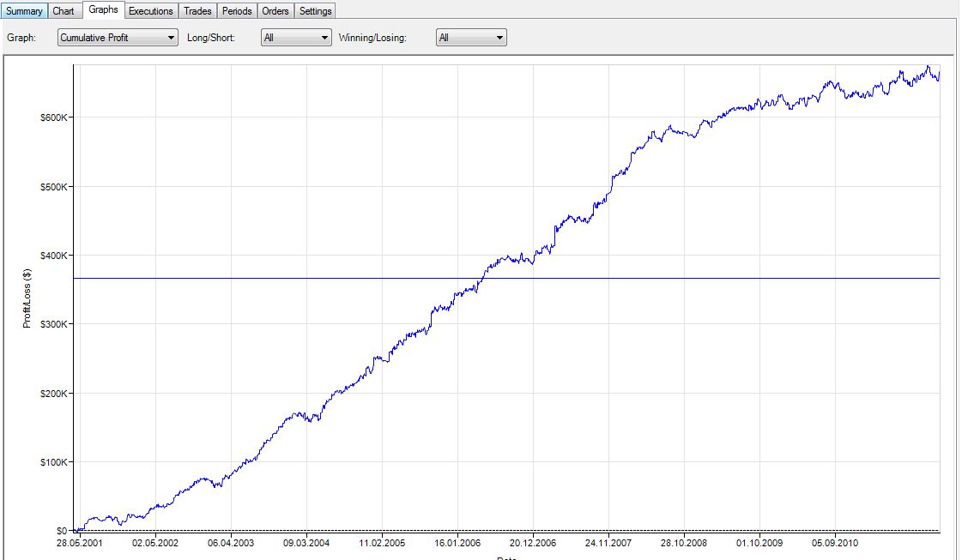Image resolution: width=962 pixels, height=560 pixels.
Task: Select the 28.05.2001 date label
Action: (x=80, y=543)
